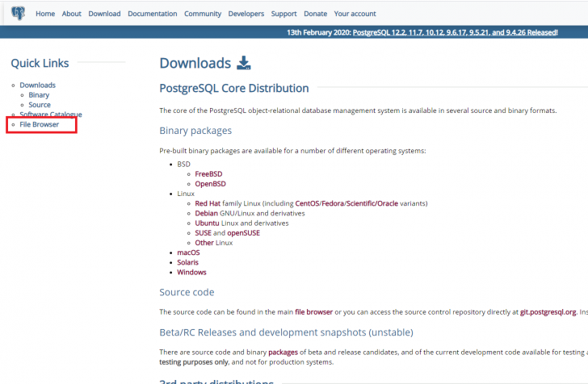Viewport: 588px width, 384px height.
Task: Click the Debian GNU/Linux link
Action: 208,213
